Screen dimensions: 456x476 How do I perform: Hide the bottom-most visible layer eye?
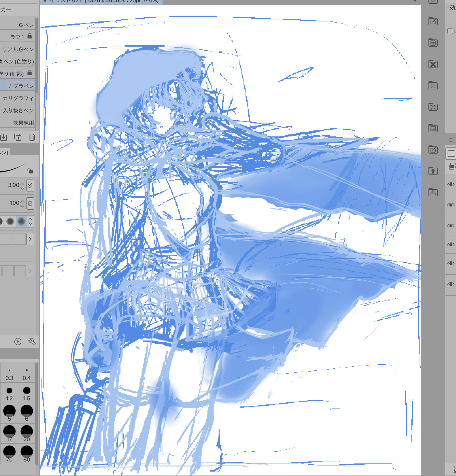pos(451,284)
